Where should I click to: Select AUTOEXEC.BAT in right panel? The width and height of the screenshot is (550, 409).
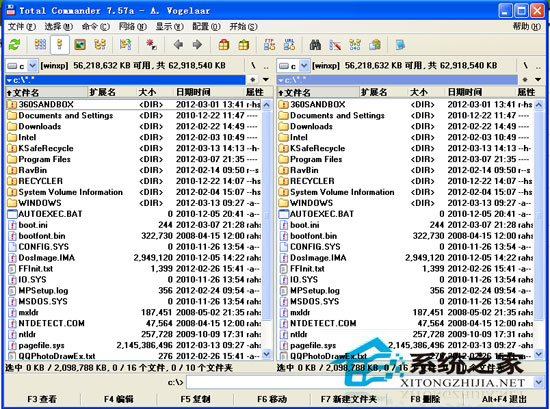[x=405, y=214]
